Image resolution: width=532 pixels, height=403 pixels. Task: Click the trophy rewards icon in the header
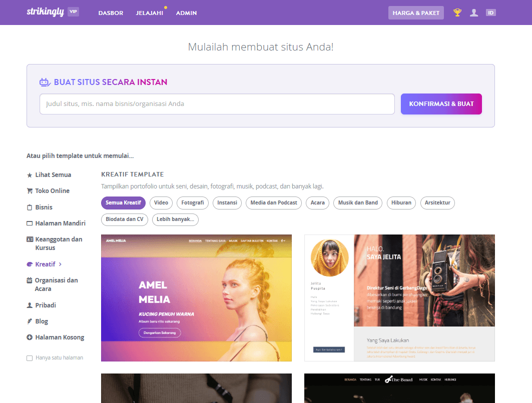[457, 12]
